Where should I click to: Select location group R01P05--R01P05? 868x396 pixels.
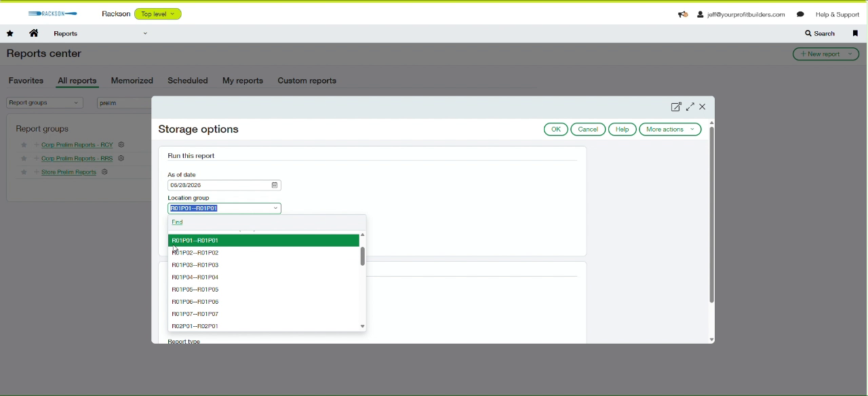point(264,290)
